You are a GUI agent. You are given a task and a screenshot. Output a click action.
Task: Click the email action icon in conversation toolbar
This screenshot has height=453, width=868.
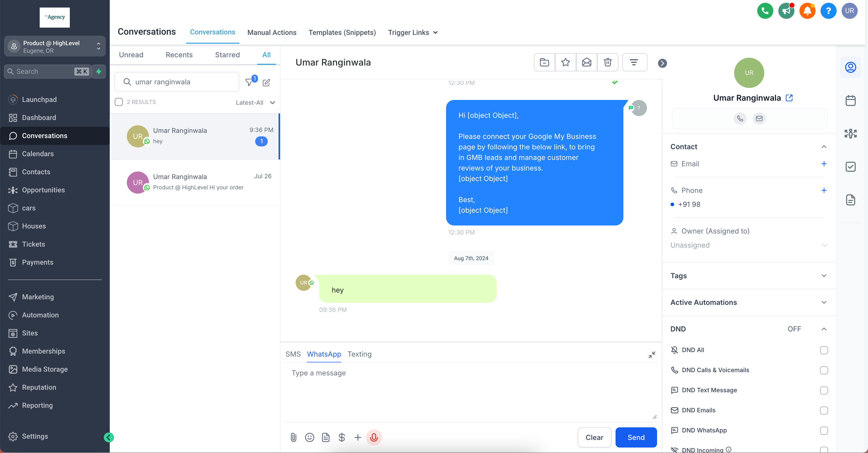[587, 63]
